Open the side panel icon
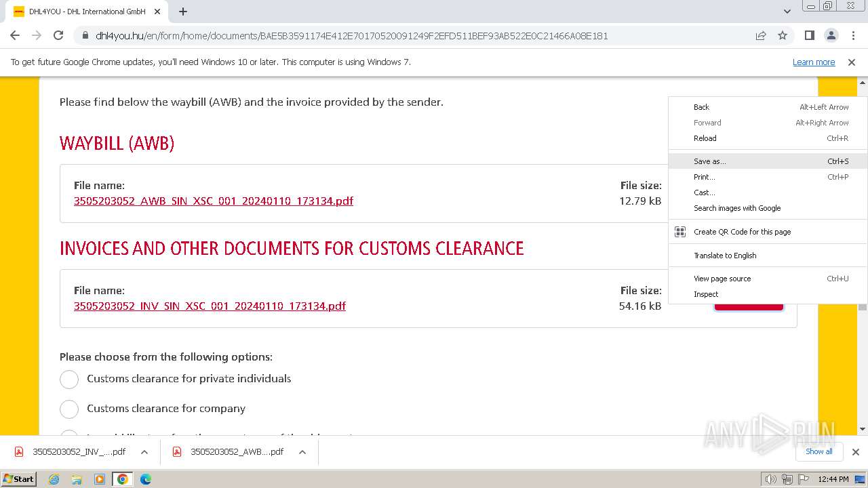Screen dimensions: 868x488 click(x=809, y=35)
